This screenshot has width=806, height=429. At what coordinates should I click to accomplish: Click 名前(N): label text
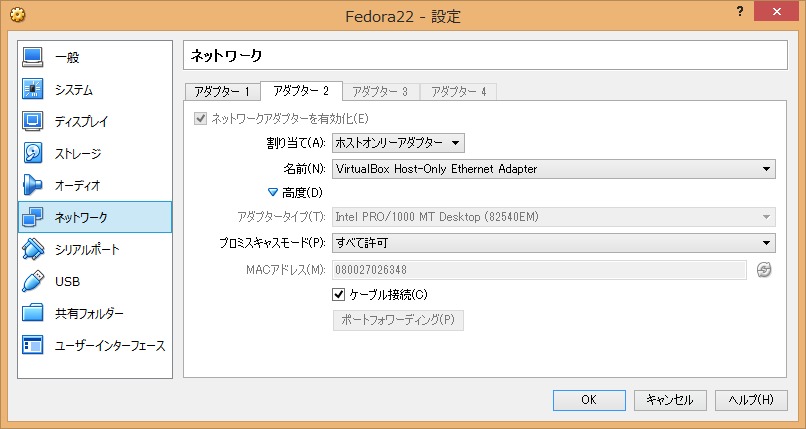point(304,169)
